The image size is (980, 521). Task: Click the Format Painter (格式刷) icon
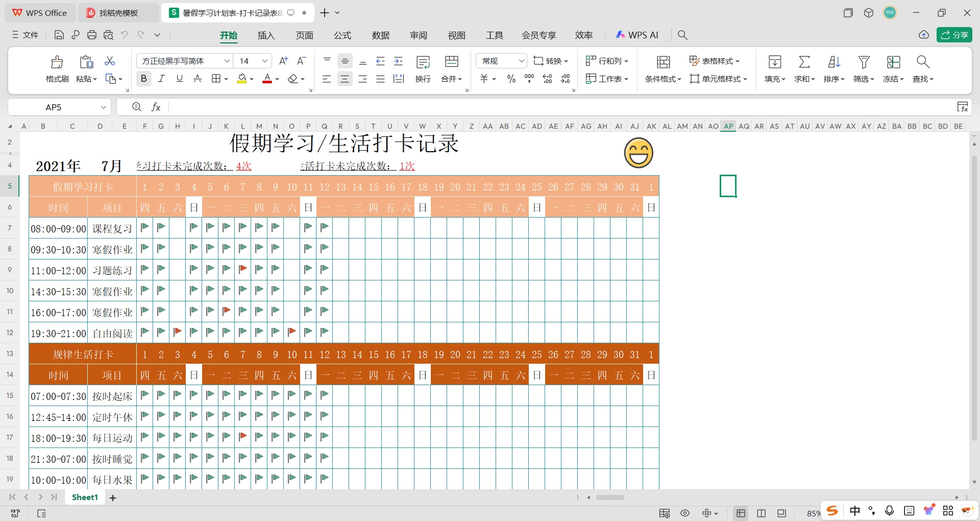coord(57,62)
